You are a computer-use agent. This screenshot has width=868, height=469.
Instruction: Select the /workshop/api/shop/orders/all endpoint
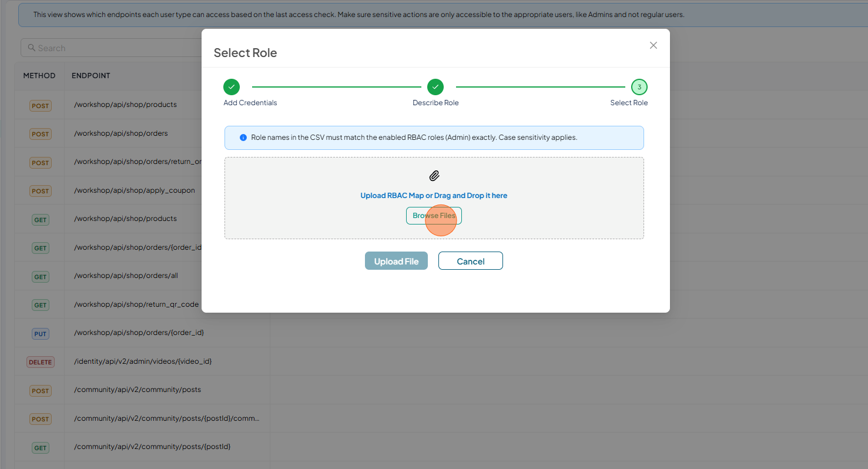(x=126, y=276)
